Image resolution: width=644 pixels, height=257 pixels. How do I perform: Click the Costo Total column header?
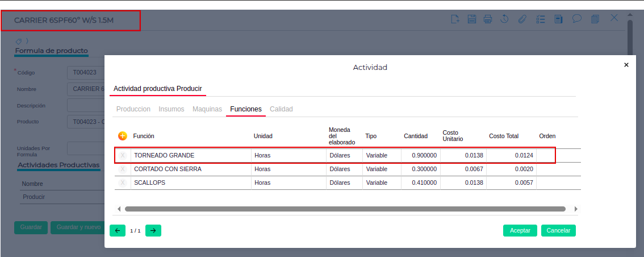coord(504,136)
